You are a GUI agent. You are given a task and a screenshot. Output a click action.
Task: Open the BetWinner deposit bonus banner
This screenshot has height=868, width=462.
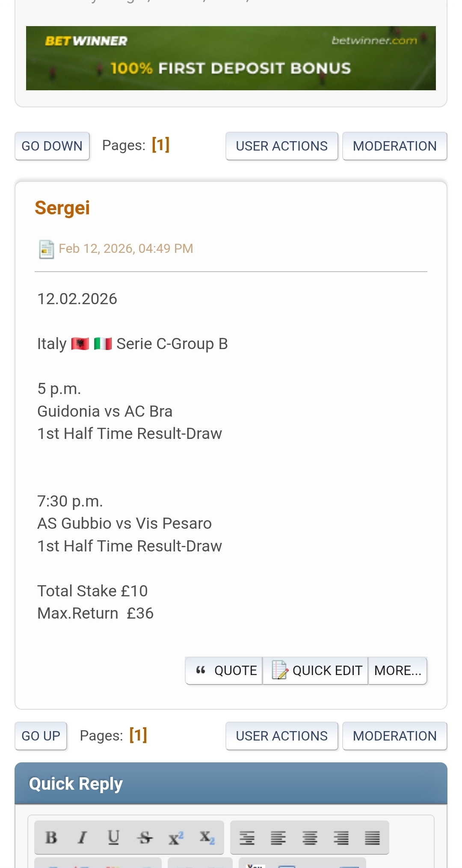[231, 58]
